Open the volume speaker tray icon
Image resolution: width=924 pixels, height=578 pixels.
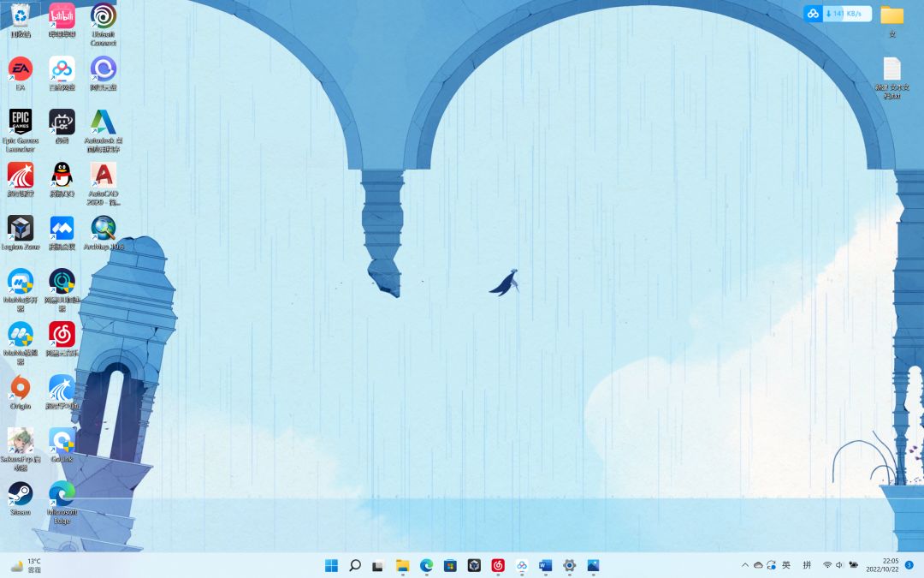pyautogui.click(x=839, y=565)
